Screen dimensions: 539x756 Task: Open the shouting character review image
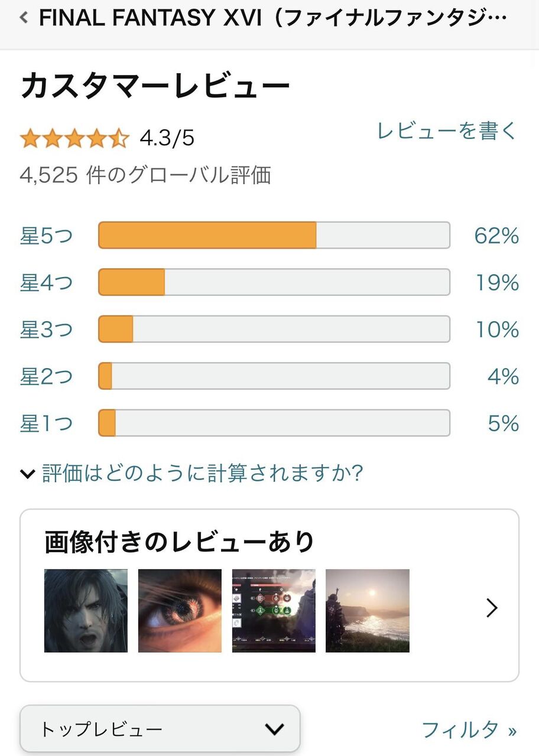click(86, 611)
